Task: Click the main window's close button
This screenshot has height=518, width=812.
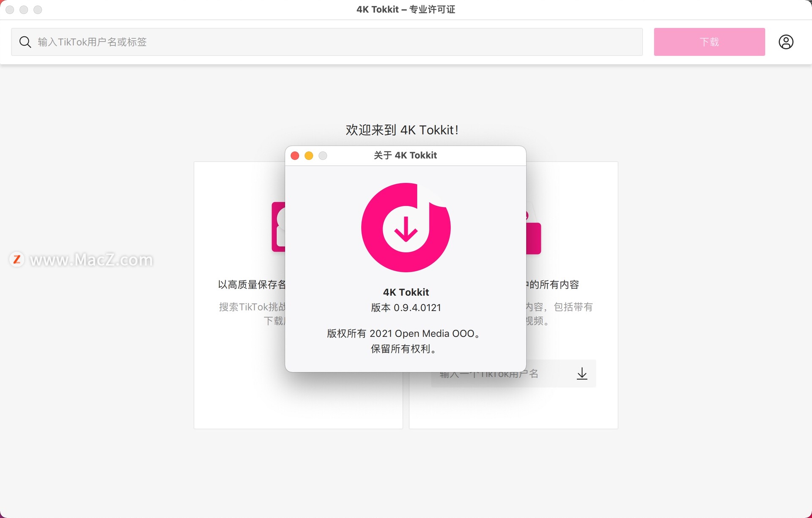Action: click(x=10, y=9)
